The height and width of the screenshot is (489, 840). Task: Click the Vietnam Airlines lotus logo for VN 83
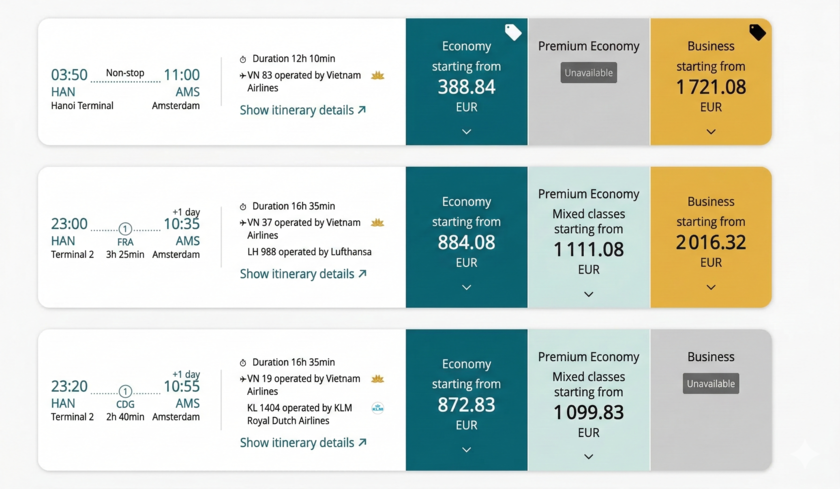coord(378,75)
